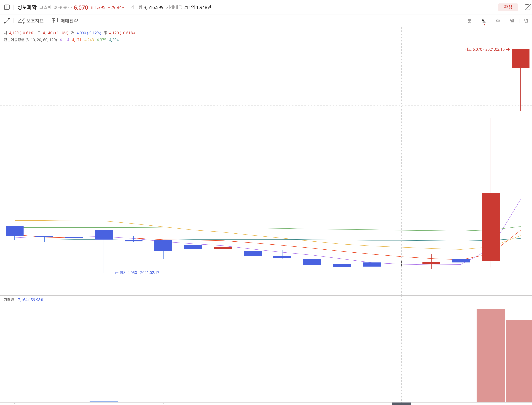Click the open price 시 4,120
Screen dimensions: 532x405
coord(19,33)
